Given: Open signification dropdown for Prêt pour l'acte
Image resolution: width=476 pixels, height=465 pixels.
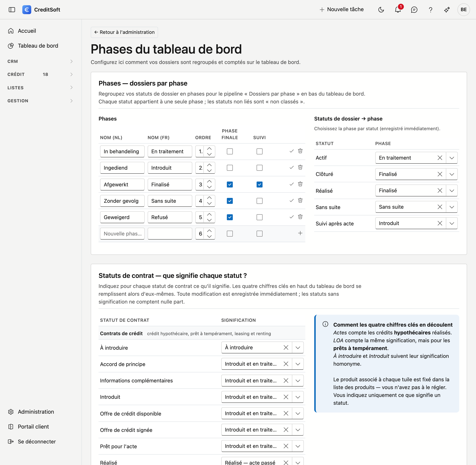Looking at the screenshot, I should (x=298, y=446).
